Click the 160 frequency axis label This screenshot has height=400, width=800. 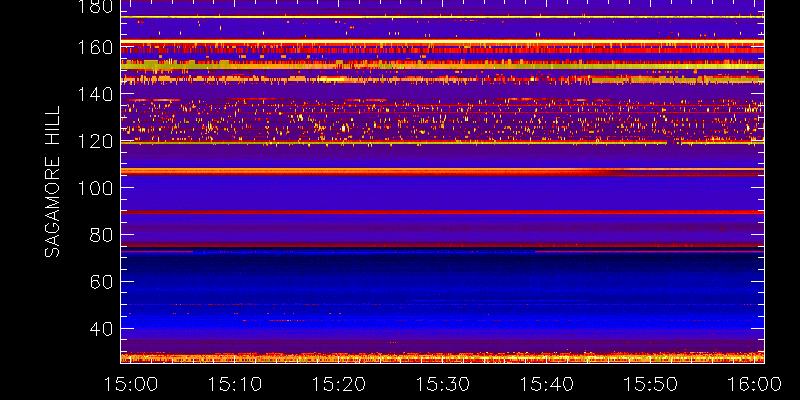click(x=95, y=48)
